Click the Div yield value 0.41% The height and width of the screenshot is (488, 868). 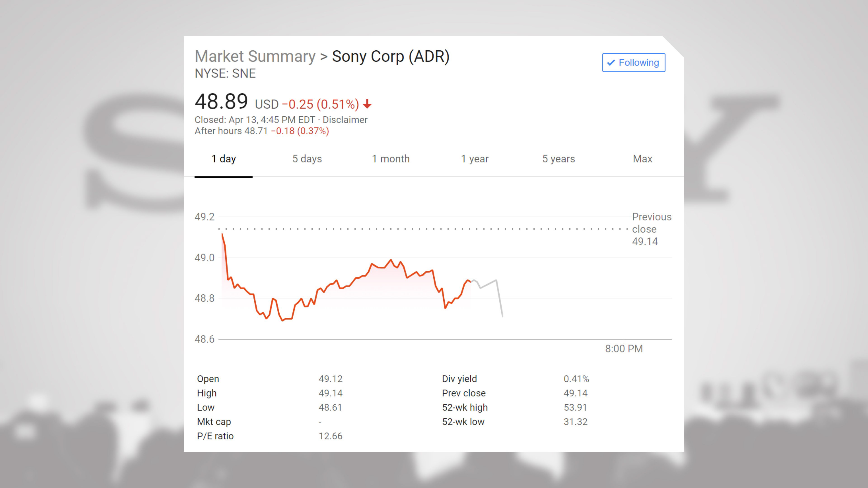[576, 379]
